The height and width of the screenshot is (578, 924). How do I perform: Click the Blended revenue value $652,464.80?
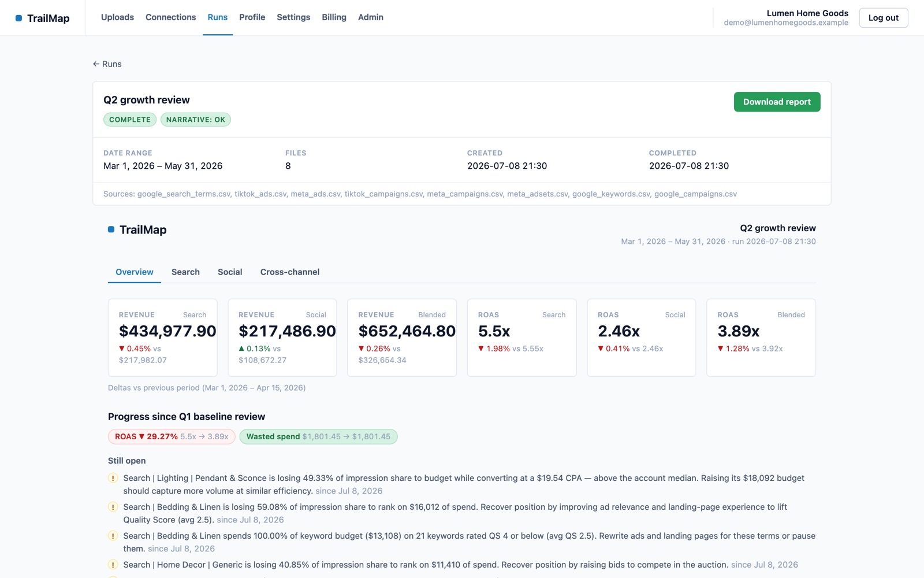click(x=407, y=331)
